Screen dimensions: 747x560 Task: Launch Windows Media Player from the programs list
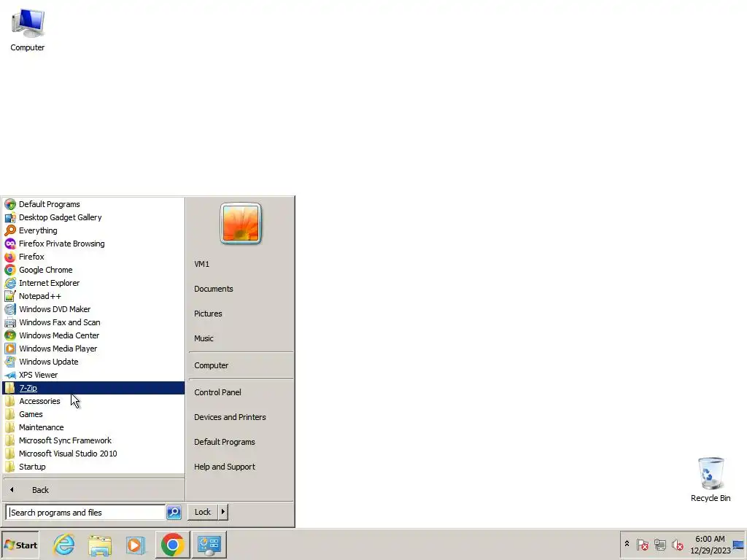tap(93, 349)
